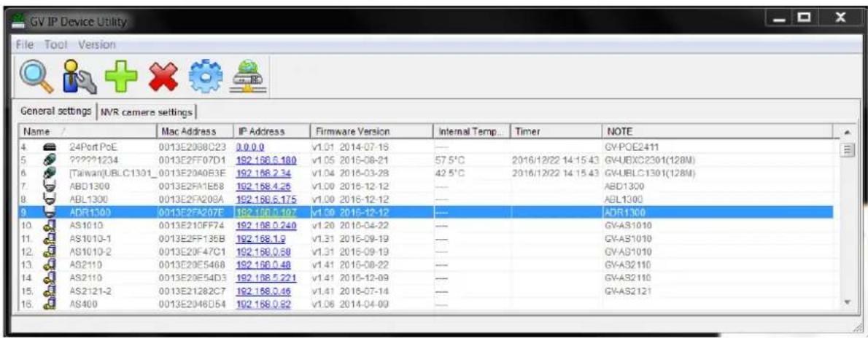Click the AS2121-2 controller icon
868x338 pixels.
pos(49,291)
